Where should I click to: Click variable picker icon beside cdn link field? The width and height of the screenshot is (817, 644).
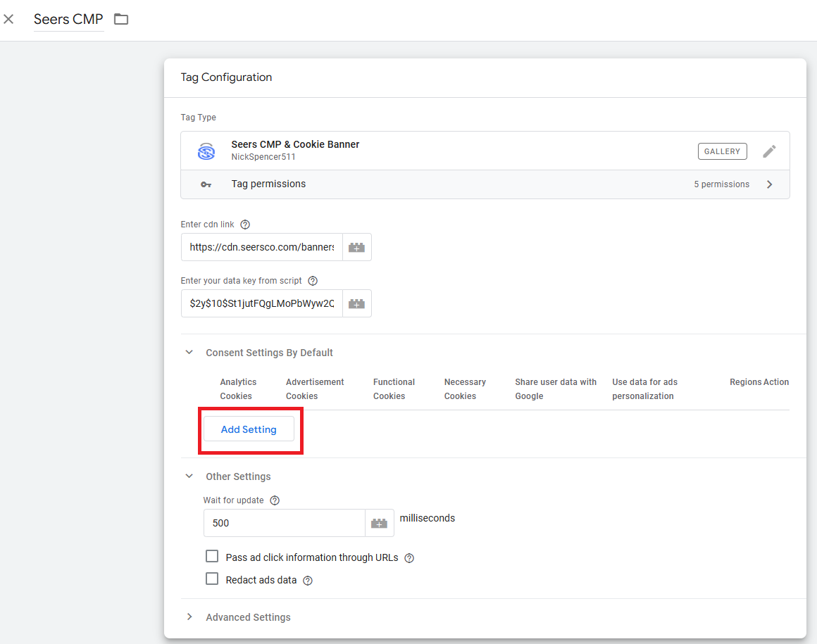point(357,248)
